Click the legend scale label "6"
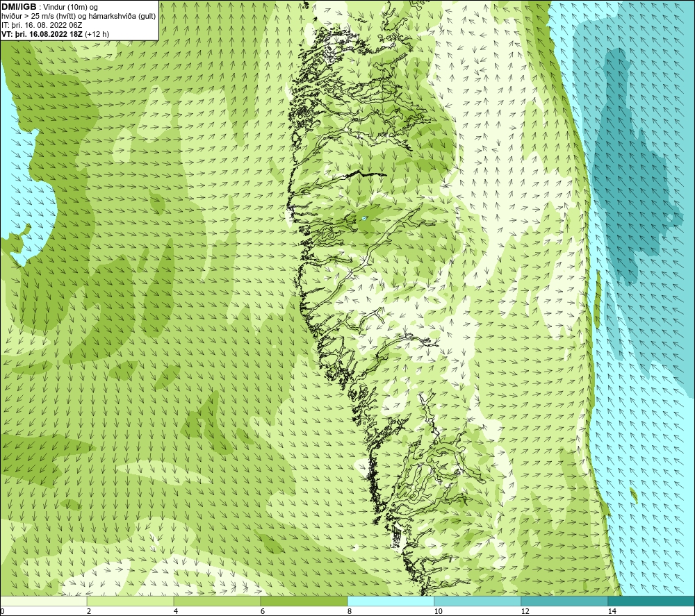This screenshot has height=616, width=695. click(x=263, y=611)
